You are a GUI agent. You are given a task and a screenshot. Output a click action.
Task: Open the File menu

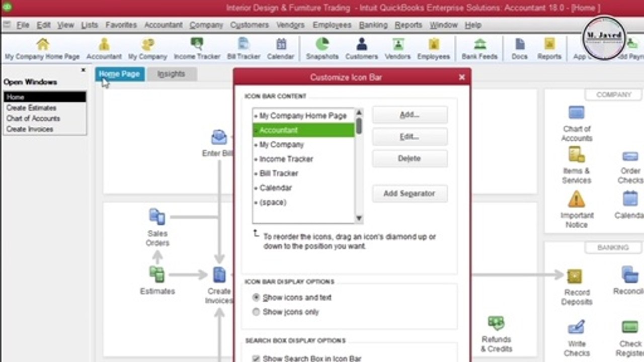pos(23,25)
